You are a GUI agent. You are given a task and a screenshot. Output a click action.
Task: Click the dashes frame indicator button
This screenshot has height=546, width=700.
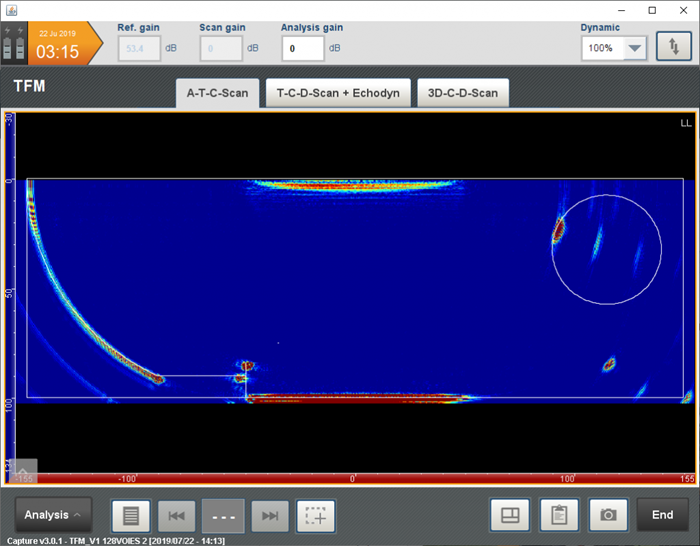[x=223, y=516]
